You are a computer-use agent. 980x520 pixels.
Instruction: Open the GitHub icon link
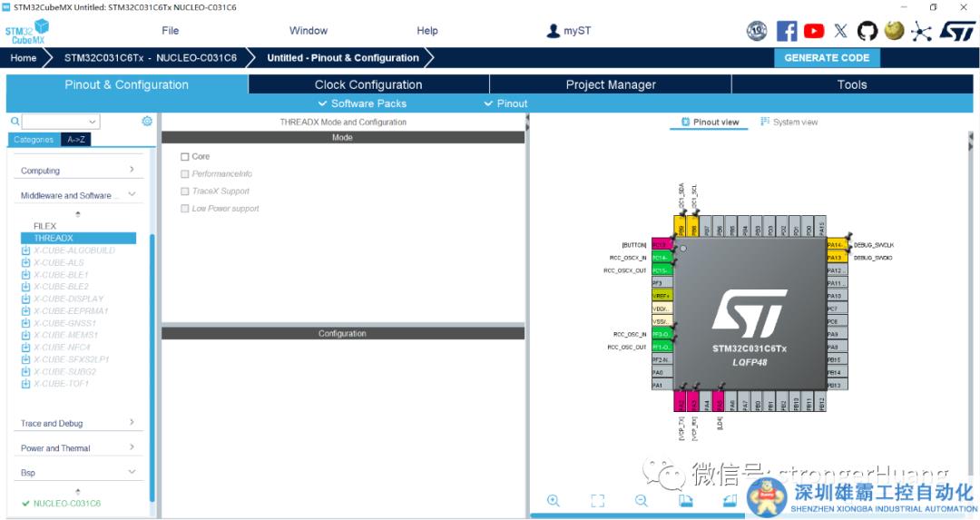(867, 31)
